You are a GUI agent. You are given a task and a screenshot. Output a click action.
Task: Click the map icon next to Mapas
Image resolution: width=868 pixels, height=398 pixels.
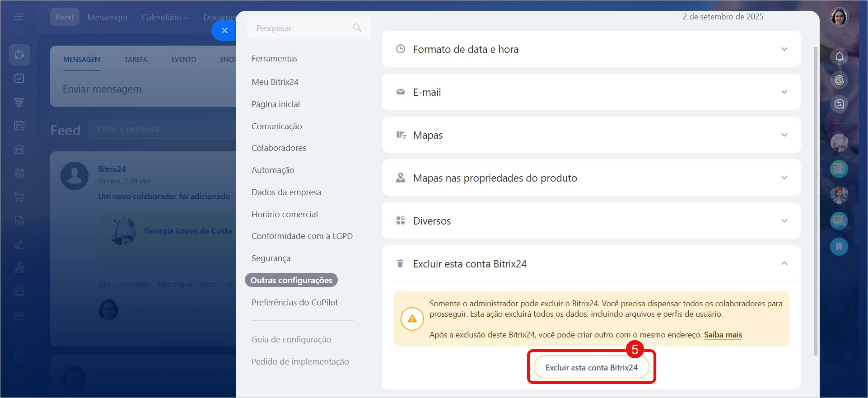point(401,135)
